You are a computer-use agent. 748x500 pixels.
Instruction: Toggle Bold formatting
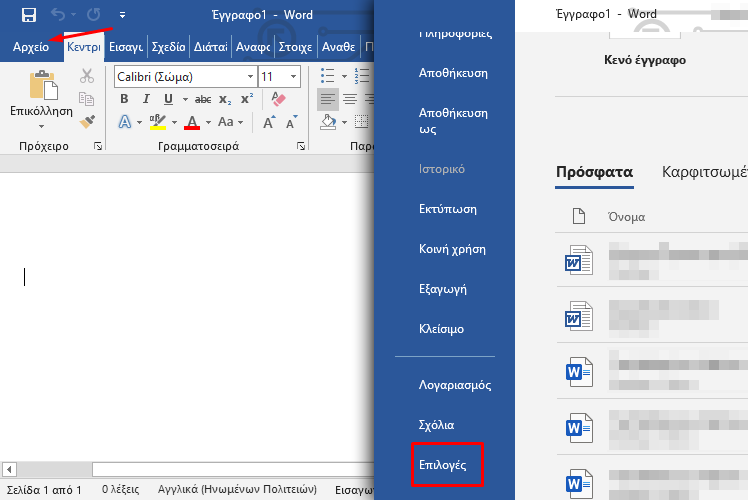tap(124, 99)
